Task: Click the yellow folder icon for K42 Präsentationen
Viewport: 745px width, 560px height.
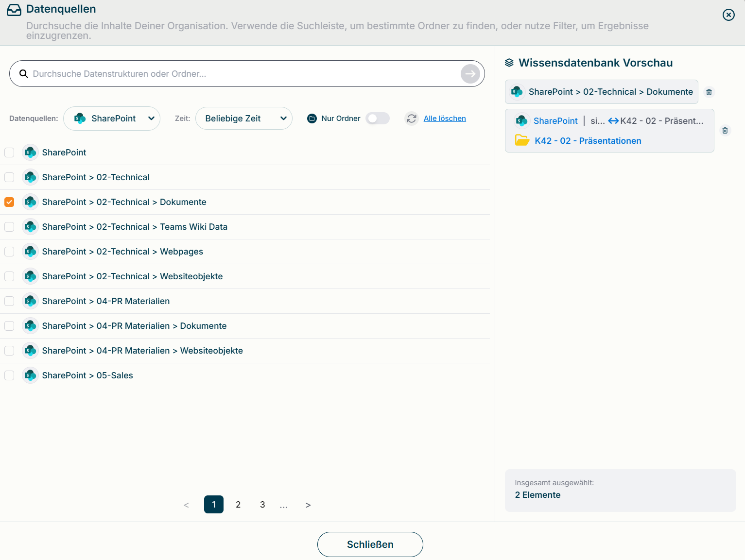Action: [522, 140]
